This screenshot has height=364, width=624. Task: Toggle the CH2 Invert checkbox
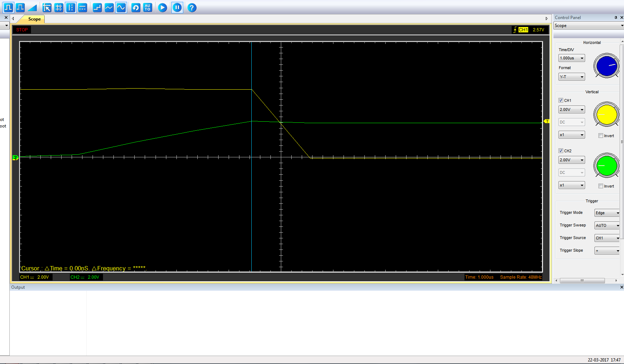pyautogui.click(x=601, y=186)
